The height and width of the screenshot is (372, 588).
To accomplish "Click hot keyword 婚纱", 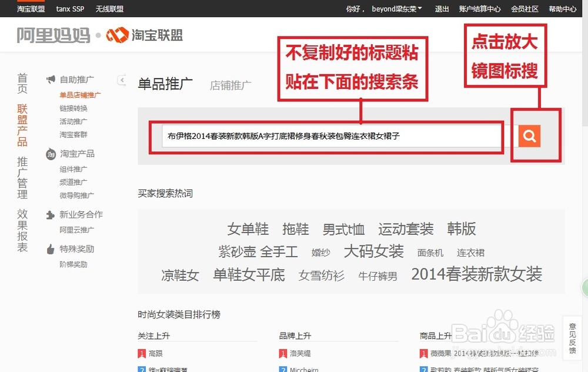I will 320,253.
